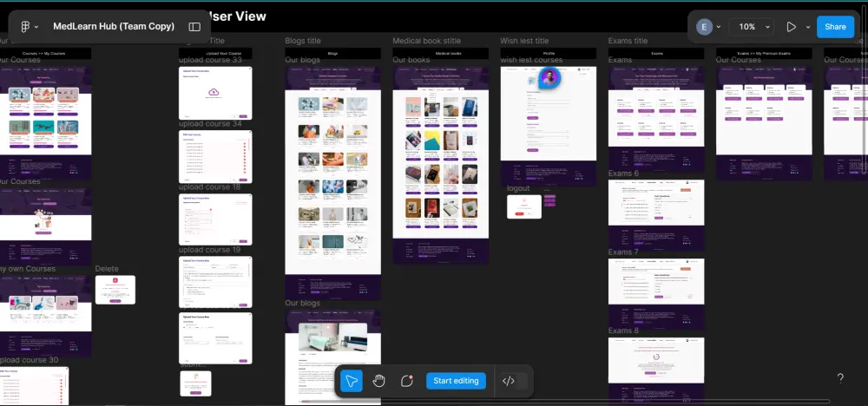Select the Move cursor tool
The image size is (868, 406).
coord(351,381)
